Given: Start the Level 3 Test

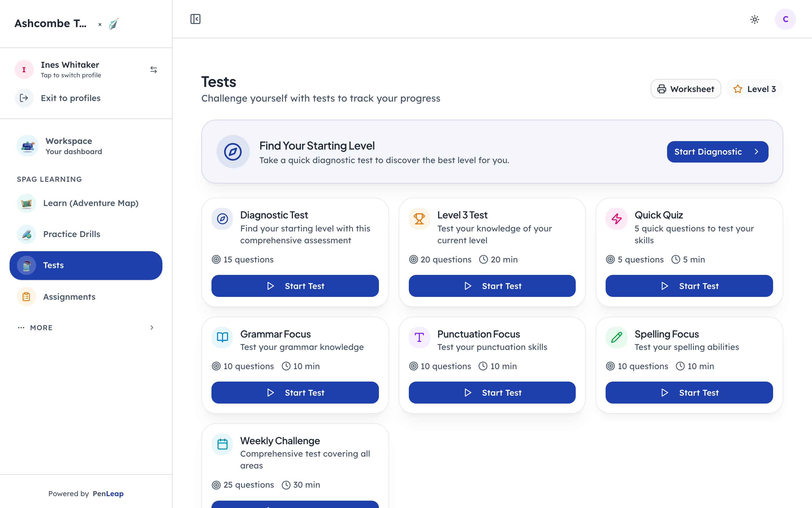Looking at the screenshot, I should 492,286.
